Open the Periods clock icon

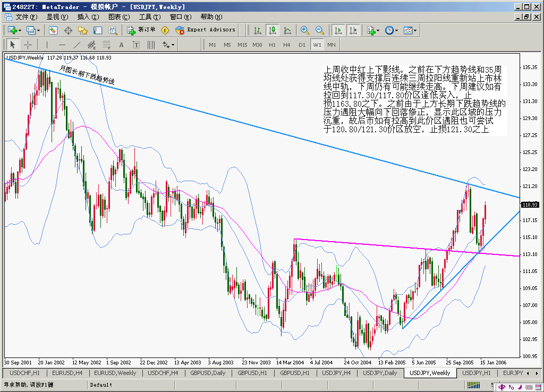(x=389, y=30)
